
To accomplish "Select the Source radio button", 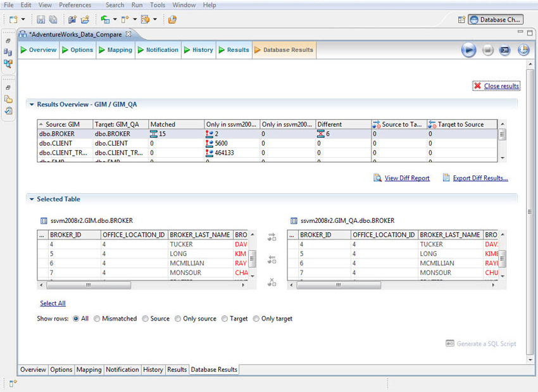I will coord(145,319).
